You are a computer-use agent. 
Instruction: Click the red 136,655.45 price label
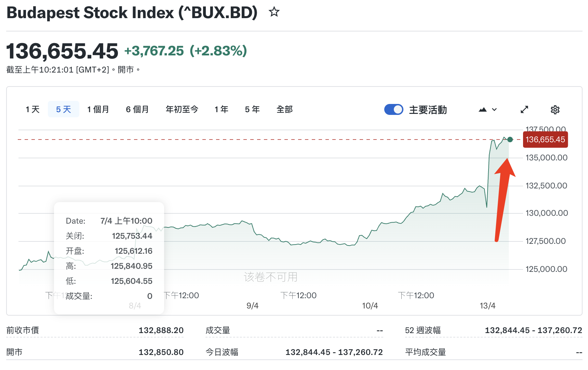(x=545, y=140)
